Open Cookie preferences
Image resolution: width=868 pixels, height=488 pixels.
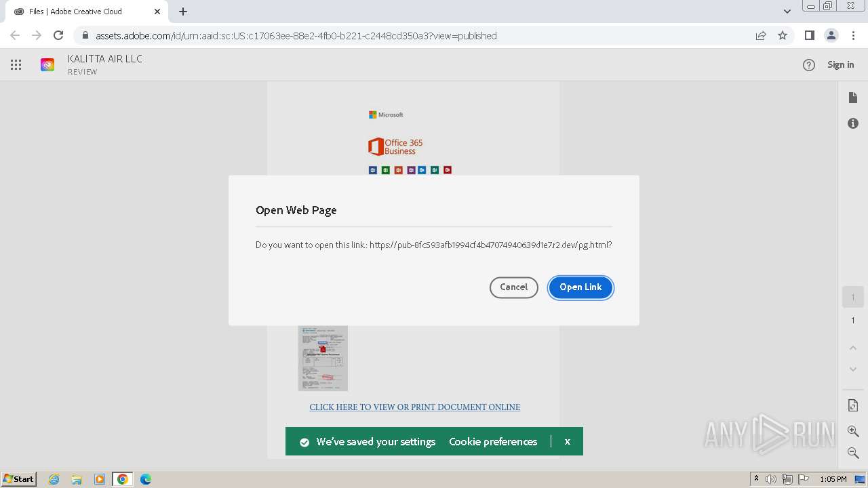point(493,442)
